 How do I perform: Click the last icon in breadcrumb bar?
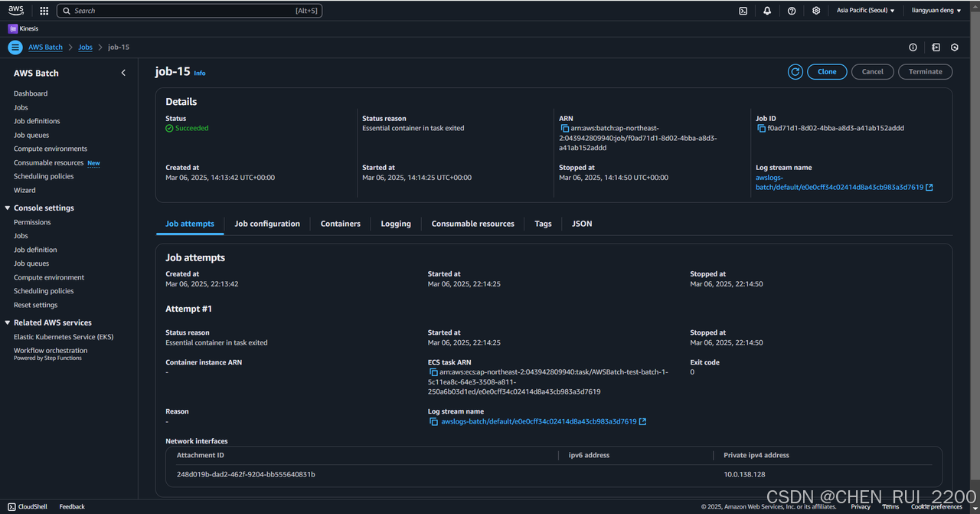(x=955, y=47)
